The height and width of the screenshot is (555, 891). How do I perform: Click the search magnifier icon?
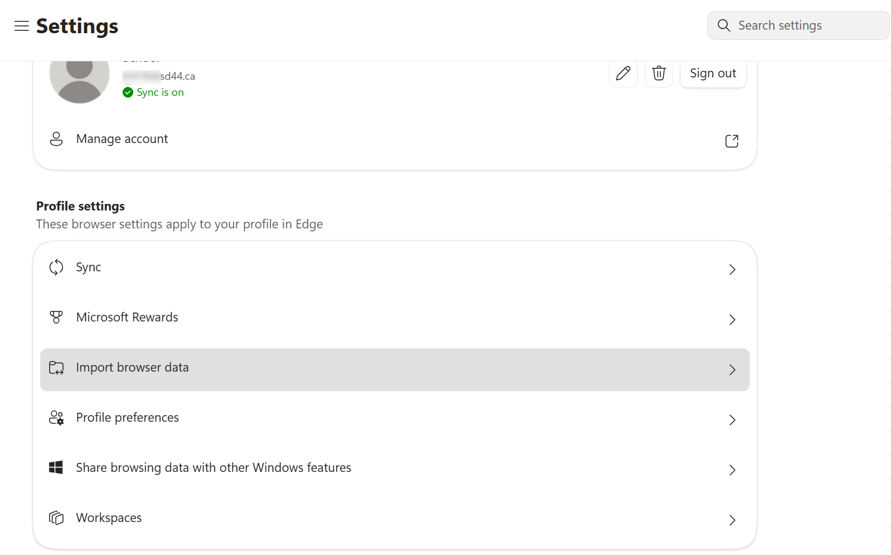(x=723, y=26)
